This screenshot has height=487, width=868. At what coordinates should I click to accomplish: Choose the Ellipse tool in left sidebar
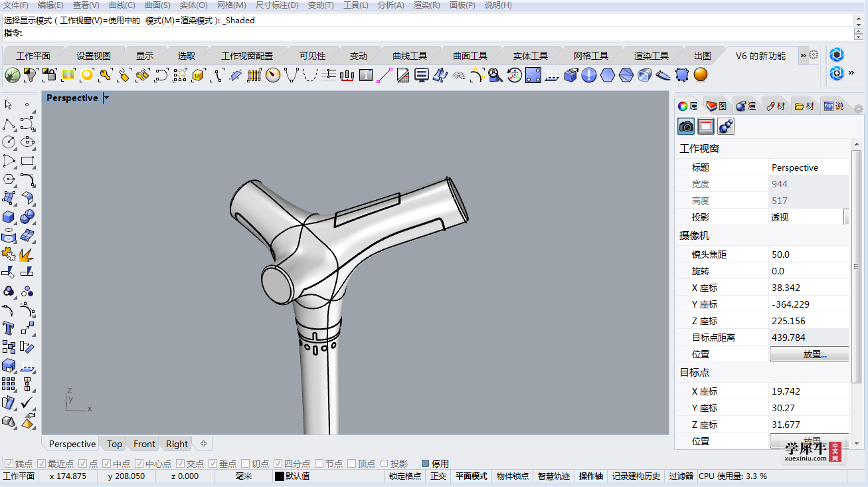click(27, 142)
